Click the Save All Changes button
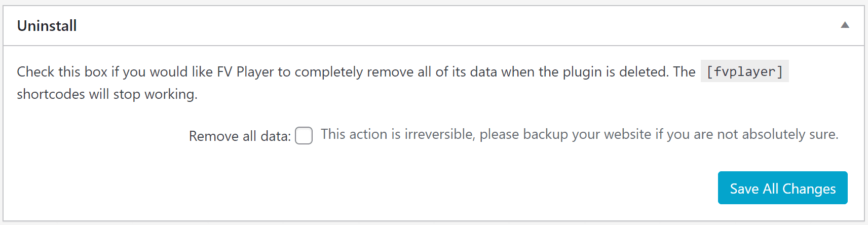This screenshot has height=225, width=868. tap(782, 188)
